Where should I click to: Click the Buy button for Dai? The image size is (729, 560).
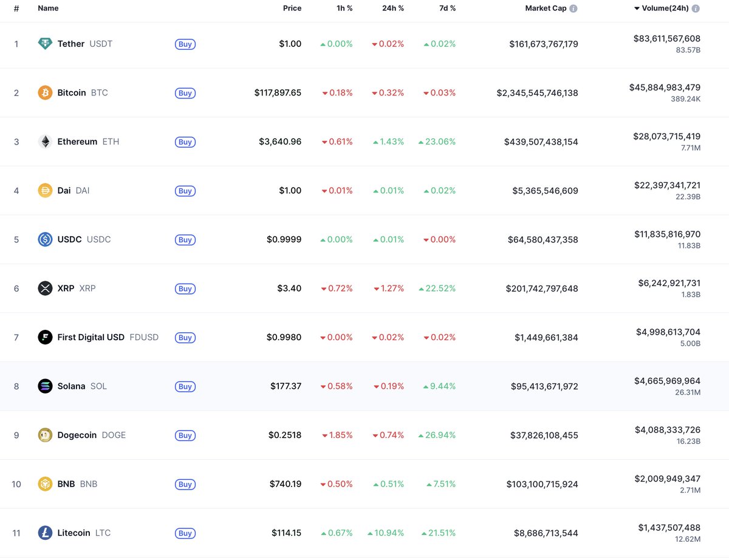185,191
